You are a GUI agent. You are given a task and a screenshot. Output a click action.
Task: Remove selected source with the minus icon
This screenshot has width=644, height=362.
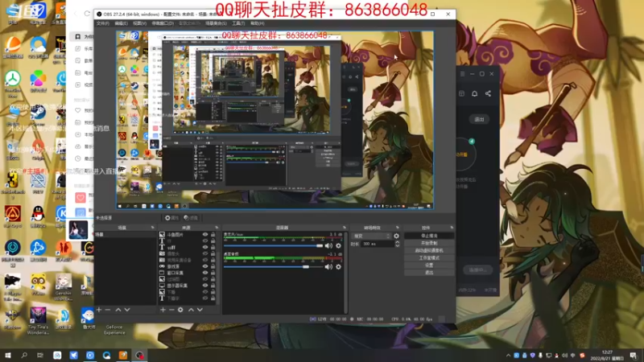tap(171, 310)
